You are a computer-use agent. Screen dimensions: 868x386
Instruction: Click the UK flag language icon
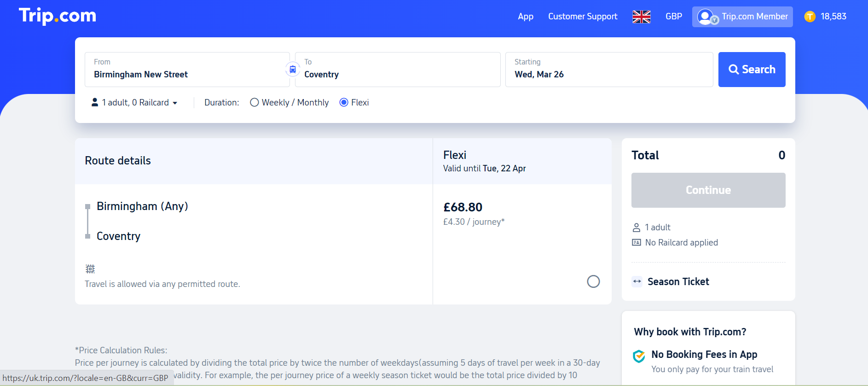click(x=642, y=17)
